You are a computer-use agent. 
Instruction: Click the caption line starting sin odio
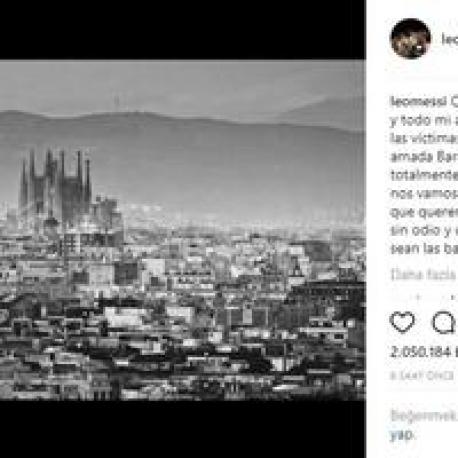pyautogui.click(x=424, y=230)
